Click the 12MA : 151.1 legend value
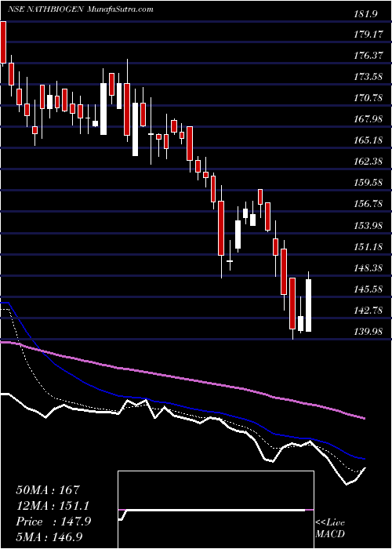 pyautogui.click(x=53, y=506)
